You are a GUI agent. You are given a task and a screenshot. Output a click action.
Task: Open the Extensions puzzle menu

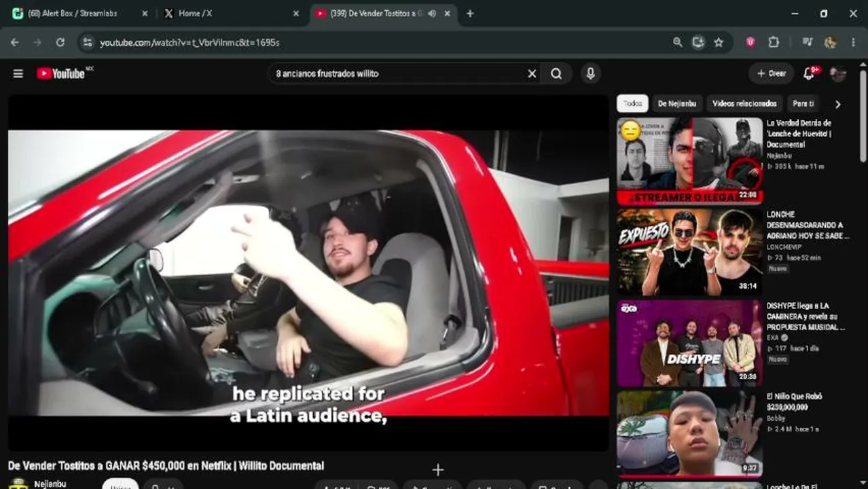click(774, 42)
